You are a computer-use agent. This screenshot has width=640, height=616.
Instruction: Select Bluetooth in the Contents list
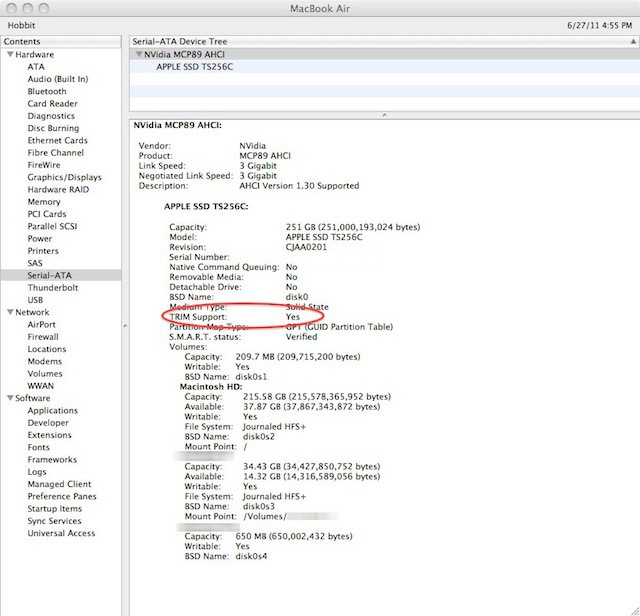[47, 91]
